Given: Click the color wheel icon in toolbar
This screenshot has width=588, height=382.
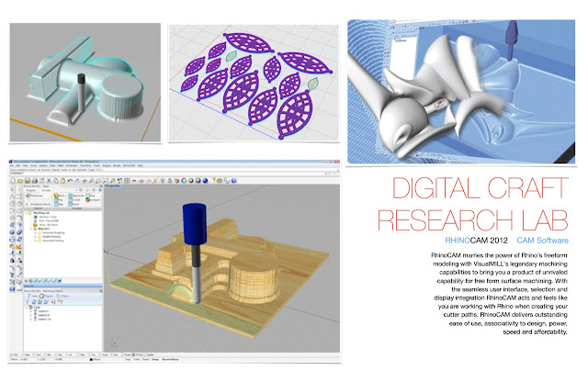Looking at the screenshot, I should (184, 180).
